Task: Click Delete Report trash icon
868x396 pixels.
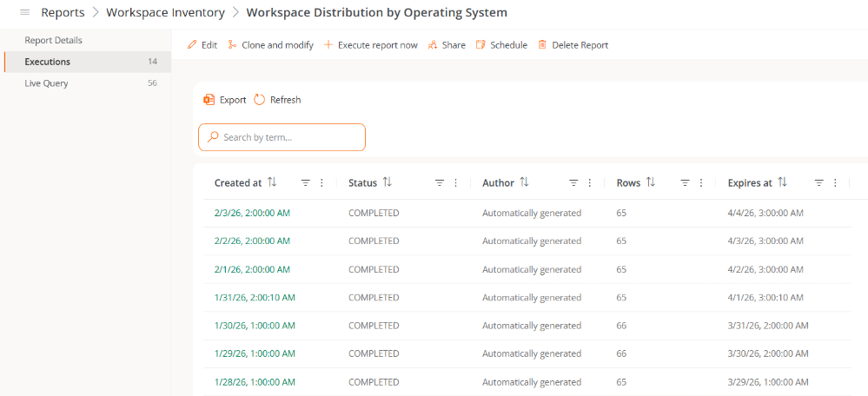Action: [542, 45]
